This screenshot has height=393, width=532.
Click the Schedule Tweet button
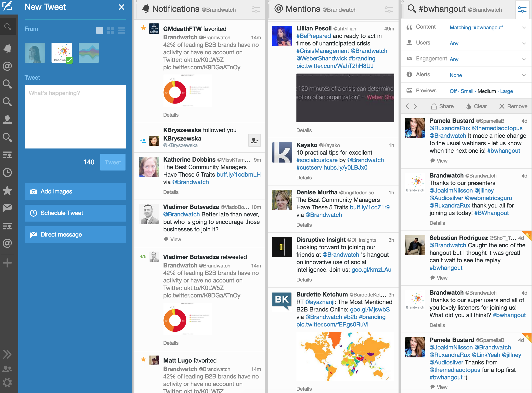(x=75, y=213)
